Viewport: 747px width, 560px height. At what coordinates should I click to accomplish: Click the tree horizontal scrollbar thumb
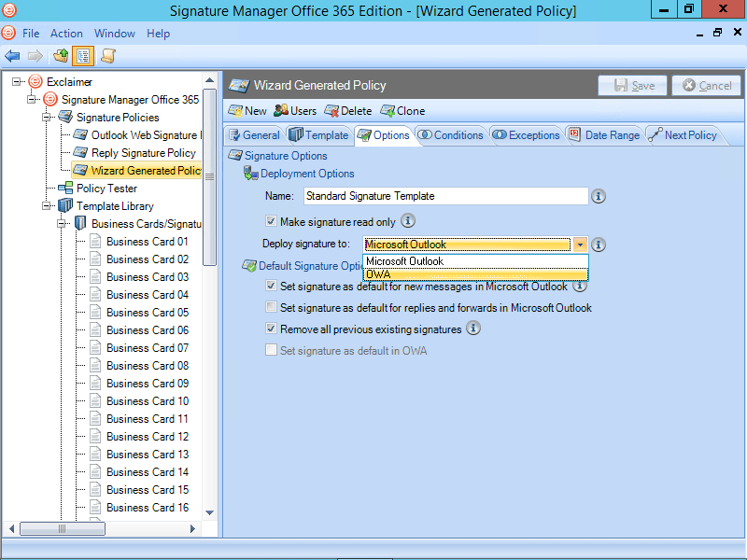tap(63, 528)
